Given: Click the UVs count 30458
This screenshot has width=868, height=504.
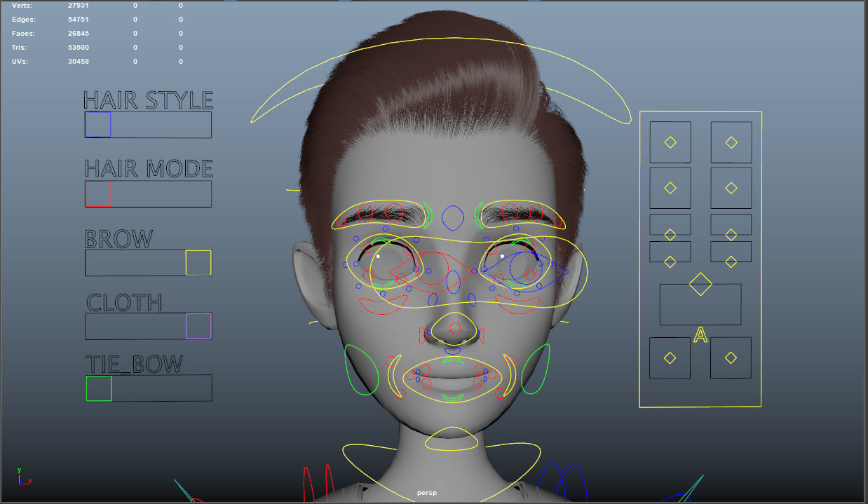Looking at the screenshot, I should (x=78, y=62).
